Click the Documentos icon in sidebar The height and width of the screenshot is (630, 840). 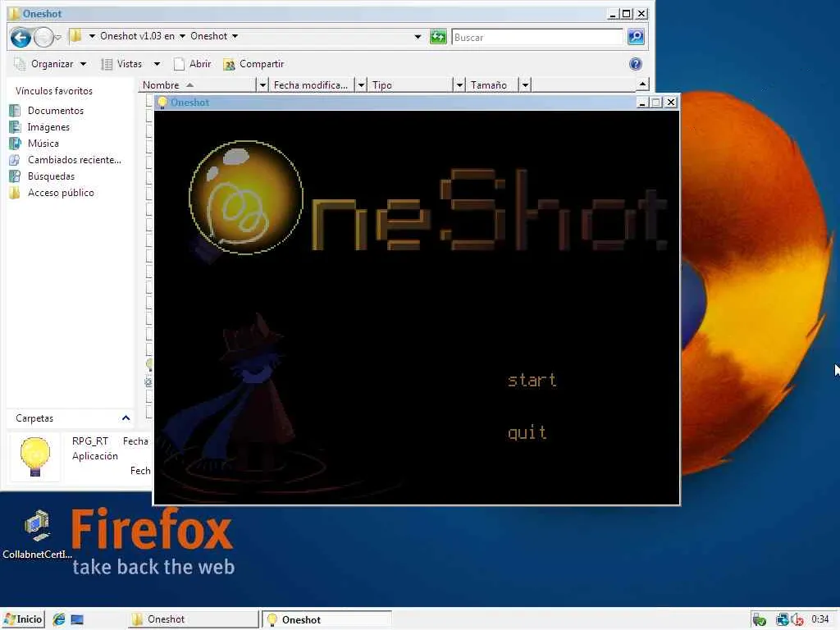point(15,111)
